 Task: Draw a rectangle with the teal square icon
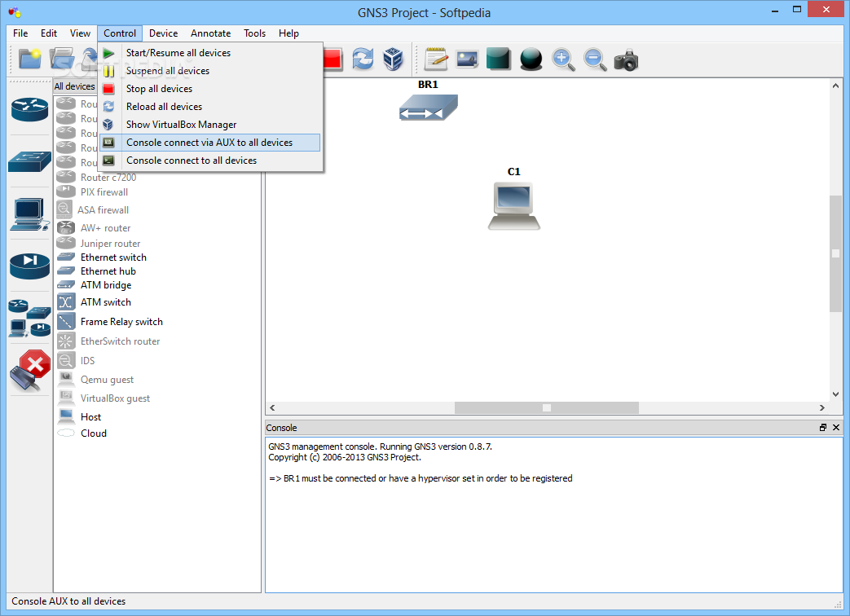tap(499, 59)
